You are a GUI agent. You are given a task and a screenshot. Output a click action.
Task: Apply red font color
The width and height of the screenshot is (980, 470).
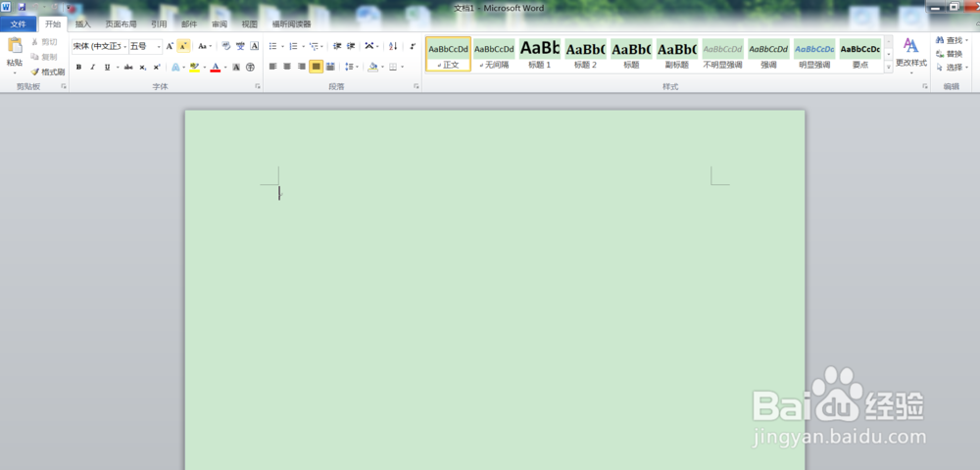tap(216, 67)
